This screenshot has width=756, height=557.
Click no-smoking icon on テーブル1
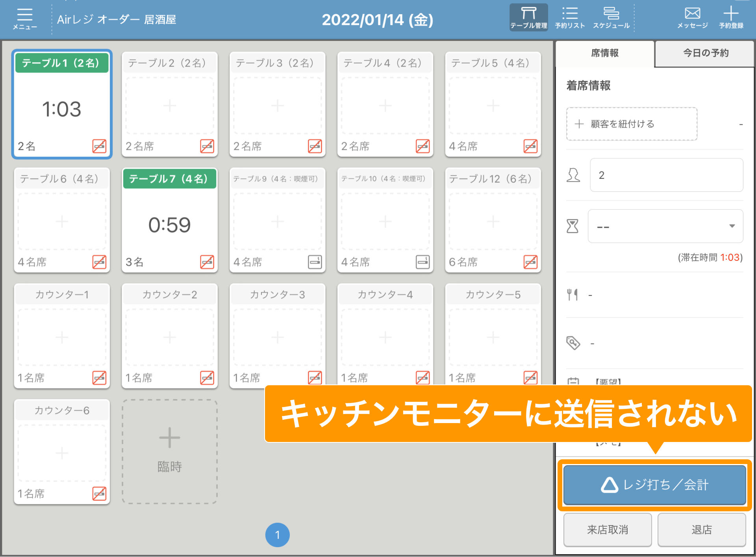pyautogui.click(x=99, y=146)
